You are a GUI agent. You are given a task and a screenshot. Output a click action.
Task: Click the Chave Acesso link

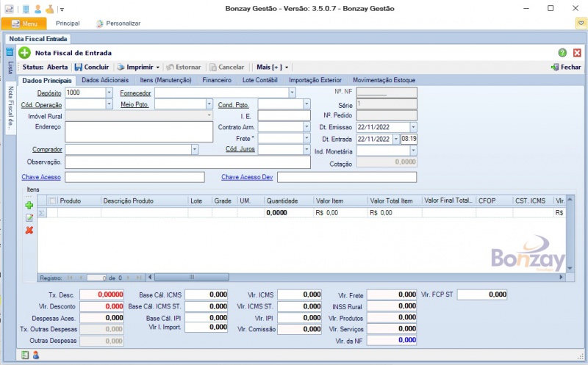43,177
